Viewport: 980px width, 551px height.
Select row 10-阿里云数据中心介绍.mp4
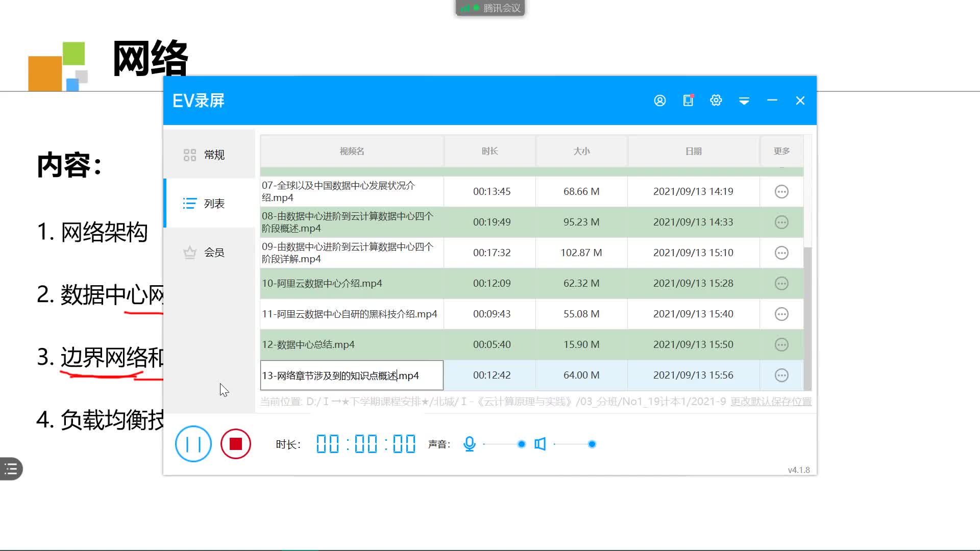(532, 283)
